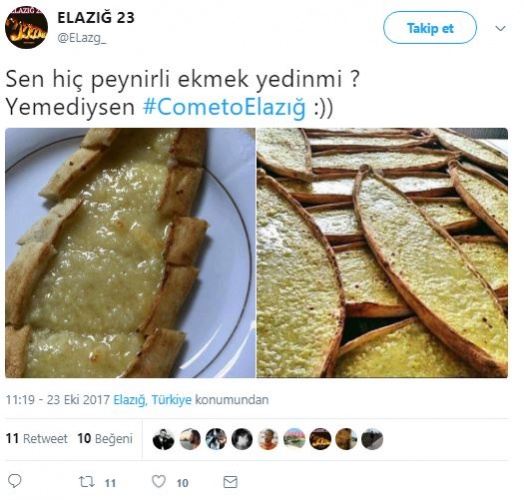
Task: Like the tweet with the heart icon
Action: [x=159, y=482]
